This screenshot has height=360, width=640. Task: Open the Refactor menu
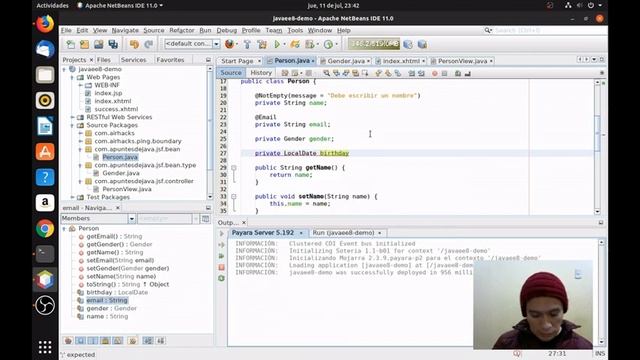pos(182,30)
